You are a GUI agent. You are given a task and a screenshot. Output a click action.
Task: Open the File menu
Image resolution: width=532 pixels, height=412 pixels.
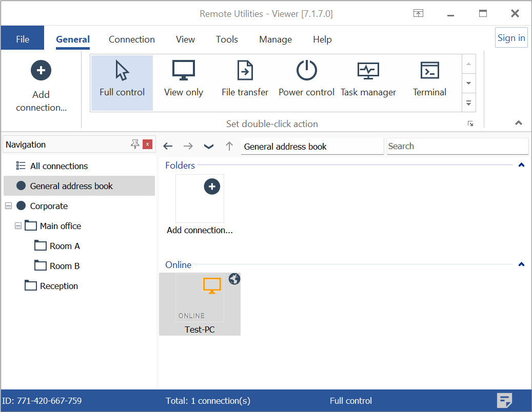23,39
